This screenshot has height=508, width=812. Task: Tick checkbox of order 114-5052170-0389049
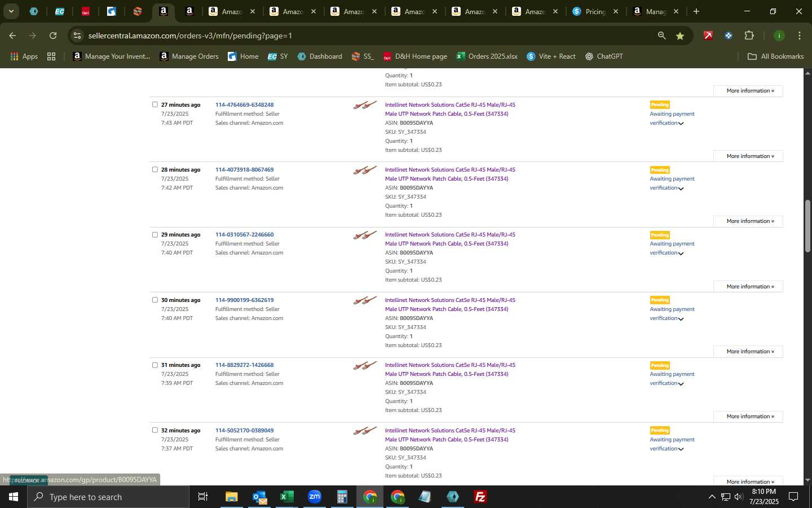click(155, 430)
